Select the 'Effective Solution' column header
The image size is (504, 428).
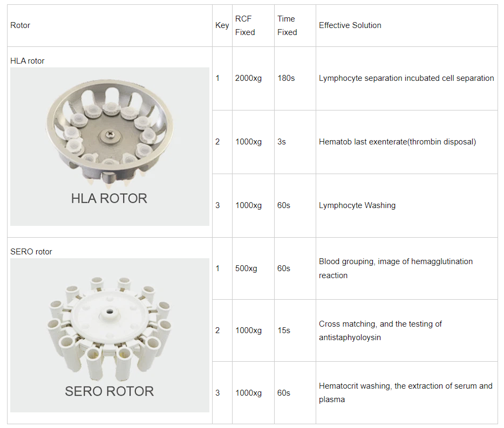pyautogui.click(x=350, y=25)
